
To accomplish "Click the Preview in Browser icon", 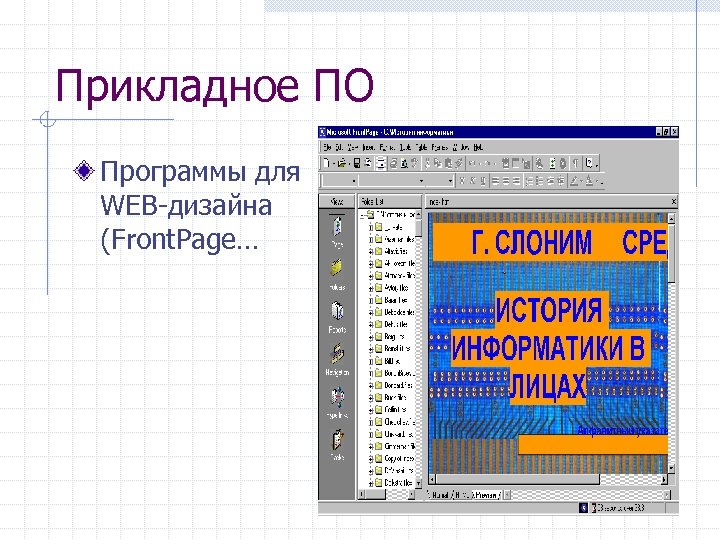I will (x=404, y=163).
